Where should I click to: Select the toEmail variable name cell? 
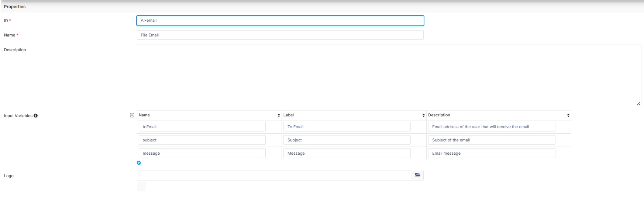tap(202, 127)
